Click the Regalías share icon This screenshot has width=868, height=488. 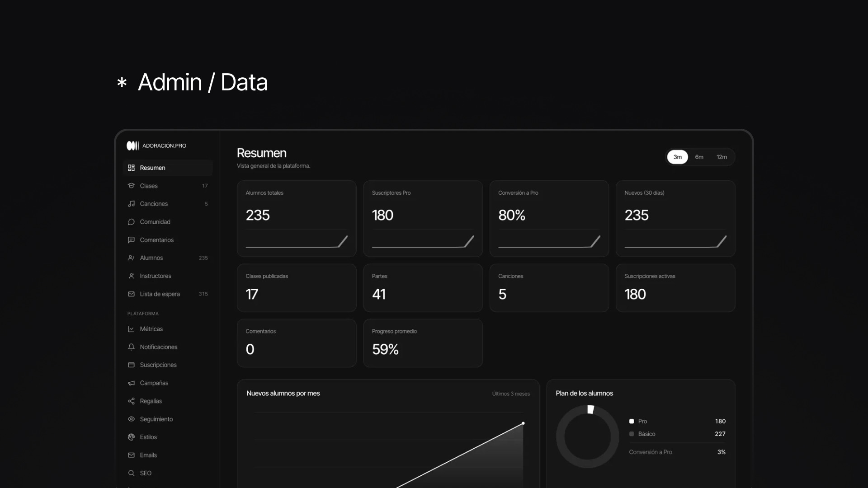click(131, 401)
